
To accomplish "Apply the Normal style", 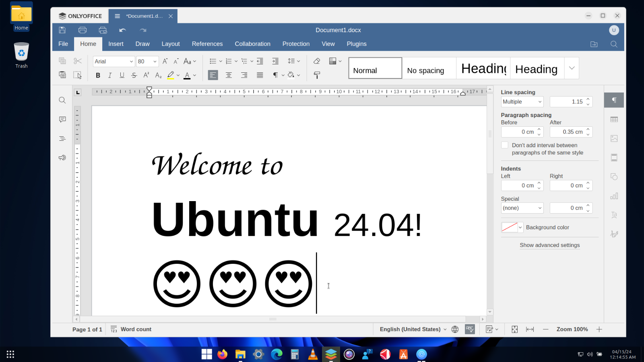I will pyautogui.click(x=375, y=68).
